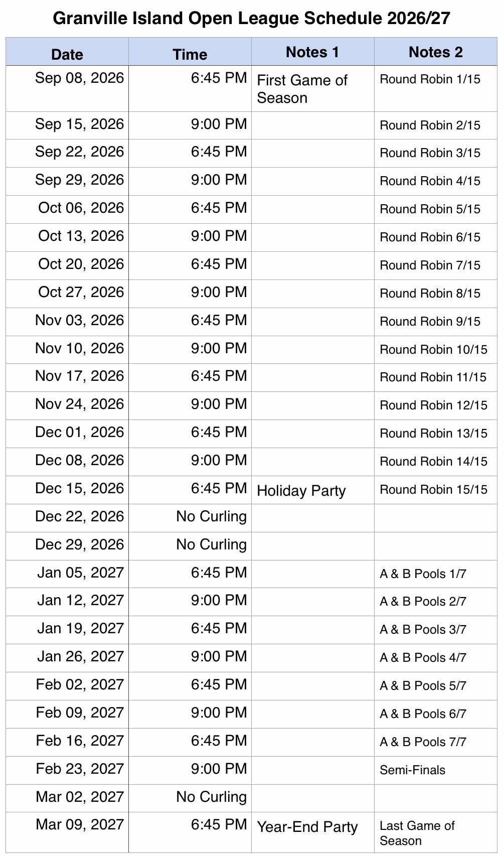Image resolution: width=504 pixels, height=856 pixels.
Task: Click the A & B Pools 1/7 cell
Action: pos(436,574)
